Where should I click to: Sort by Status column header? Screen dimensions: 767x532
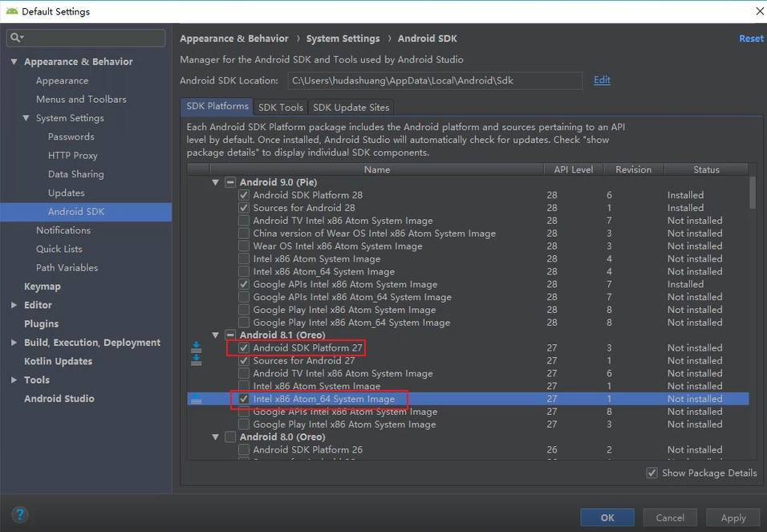click(706, 169)
